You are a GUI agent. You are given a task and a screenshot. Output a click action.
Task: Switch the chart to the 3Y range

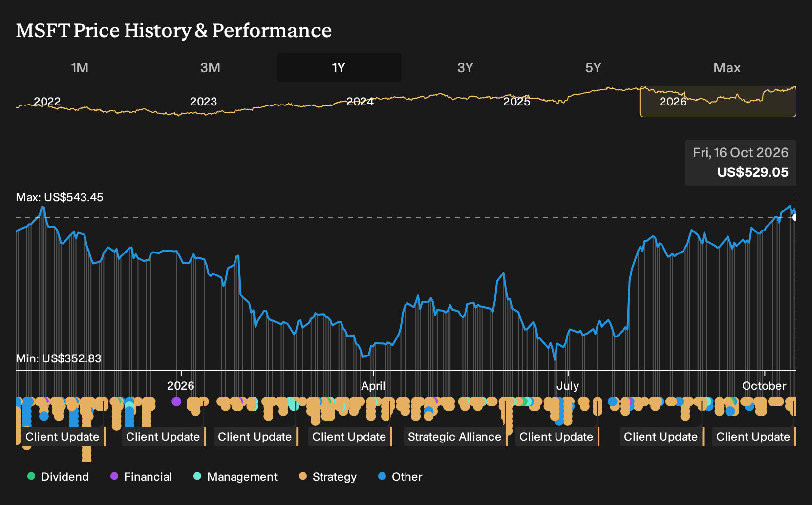click(465, 67)
